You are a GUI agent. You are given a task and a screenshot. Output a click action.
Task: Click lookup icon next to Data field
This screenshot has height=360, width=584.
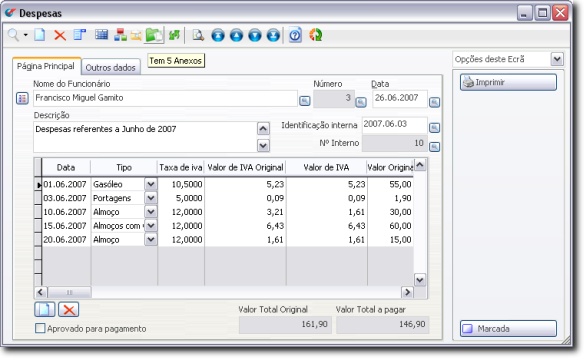pyautogui.click(x=434, y=102)
